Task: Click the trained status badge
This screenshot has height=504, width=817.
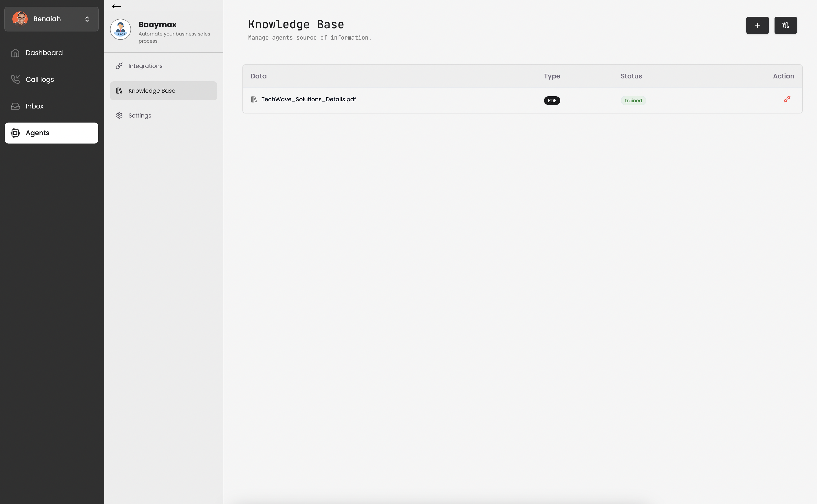Action: 633,101
